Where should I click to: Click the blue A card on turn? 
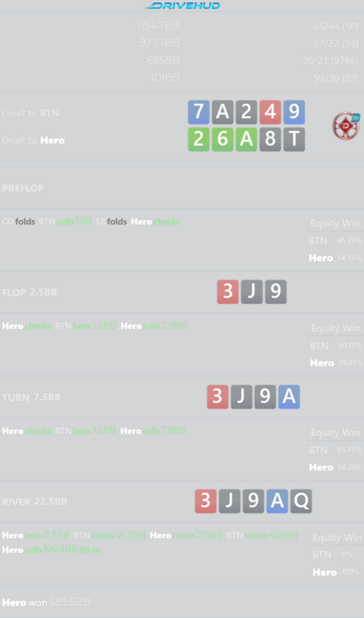click(x=289, y=396)
